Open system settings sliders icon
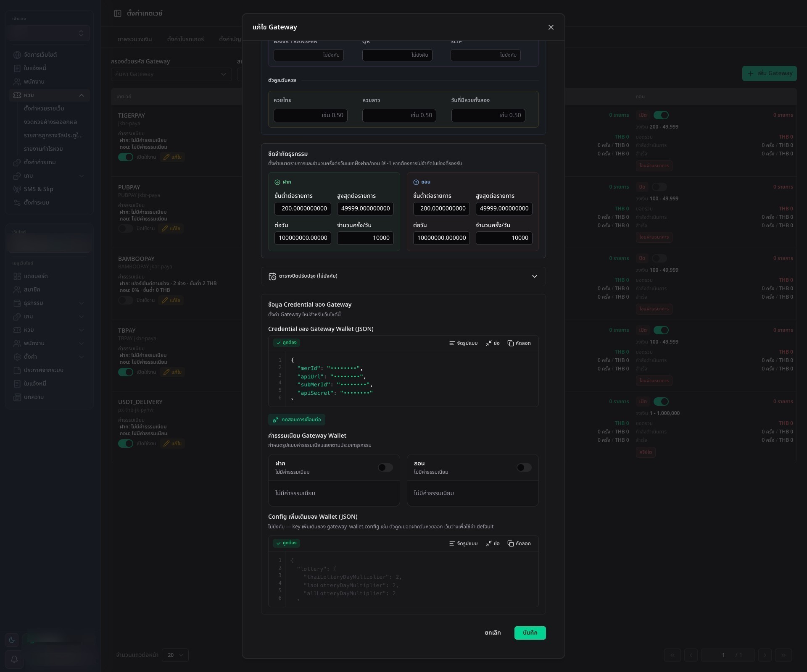807x672 pixels. (17, 203)
